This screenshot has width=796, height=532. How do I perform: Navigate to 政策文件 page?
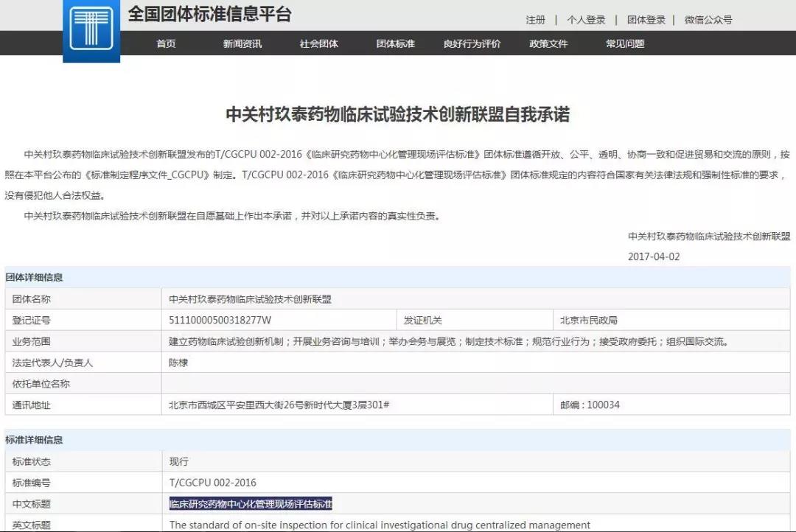(548, 43)
